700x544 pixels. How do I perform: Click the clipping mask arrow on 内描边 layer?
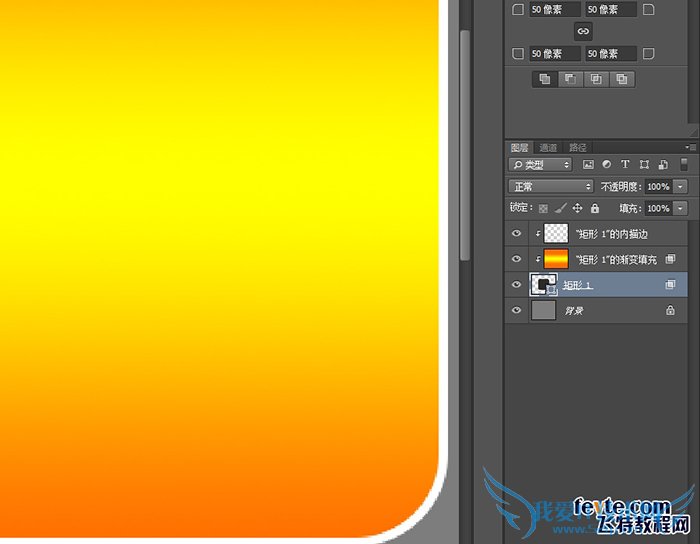pos(538,233)
